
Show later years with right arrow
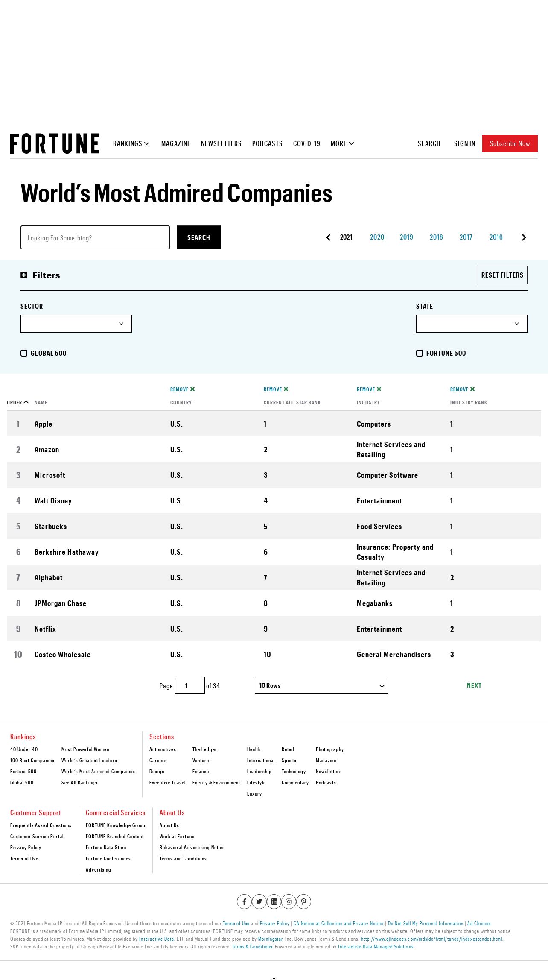click(x=524, y=237)
